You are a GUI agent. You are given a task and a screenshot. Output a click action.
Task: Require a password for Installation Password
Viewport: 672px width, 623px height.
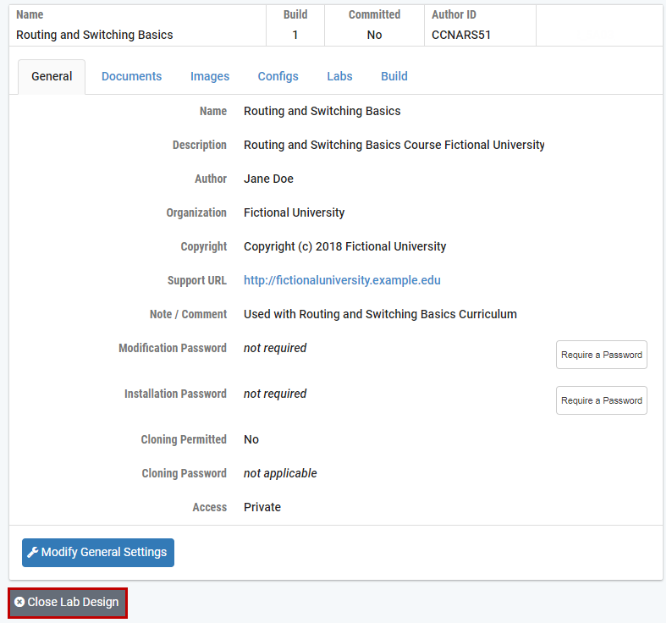point(601,400)
